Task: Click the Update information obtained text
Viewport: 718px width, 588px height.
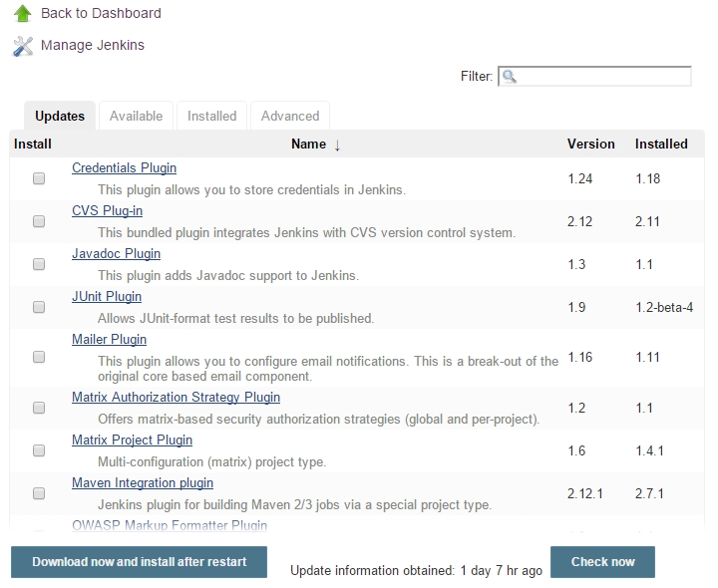Action: pyautogui.click(x=416, y=571)
